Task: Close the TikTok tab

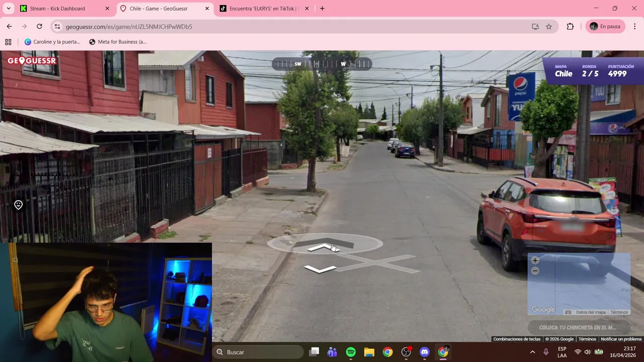Action: (x=307, y=9)
